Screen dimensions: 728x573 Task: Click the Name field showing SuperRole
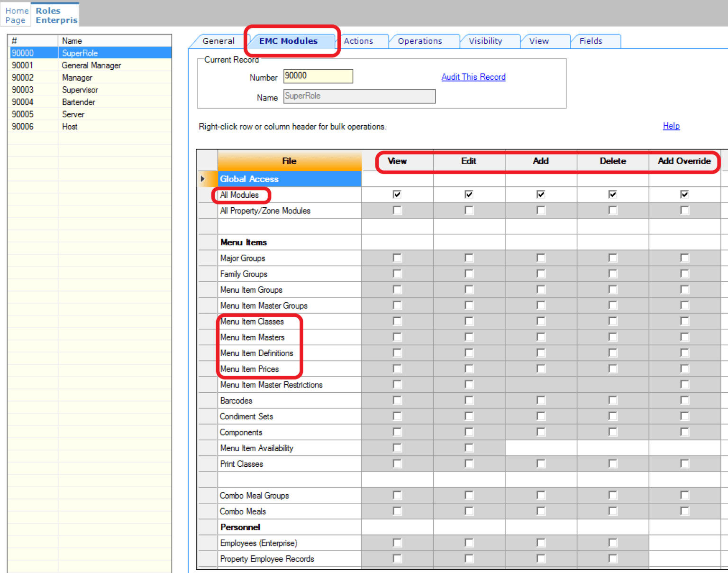(x=359, y=96)
